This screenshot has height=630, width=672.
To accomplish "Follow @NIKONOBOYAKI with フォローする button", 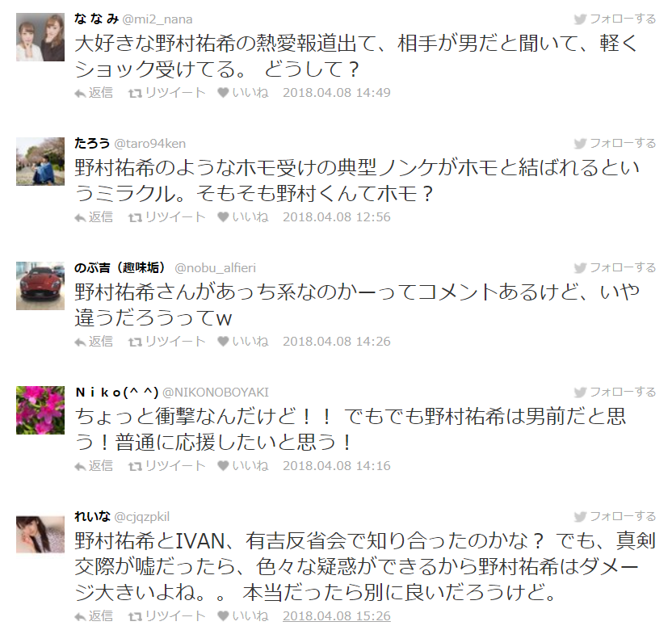I will pyautogui.click(x=615, y=393).
